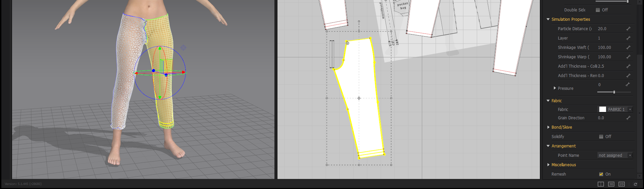
Task: Click the white fabric color swatch
Action: (x=602, y=110)
